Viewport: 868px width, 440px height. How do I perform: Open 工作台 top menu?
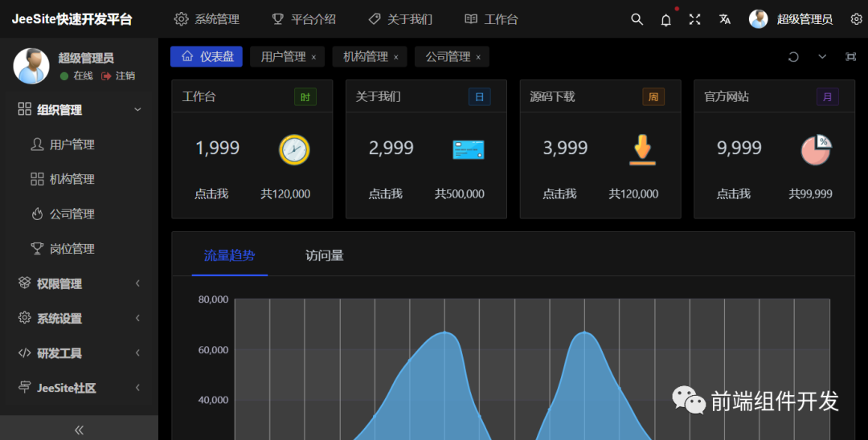[x=491, y=19]
